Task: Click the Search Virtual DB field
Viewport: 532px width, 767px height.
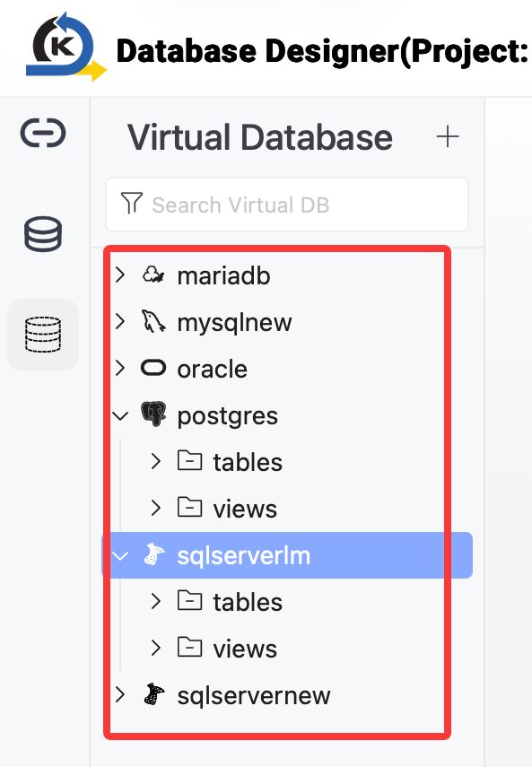Action: tap(287, 205)
